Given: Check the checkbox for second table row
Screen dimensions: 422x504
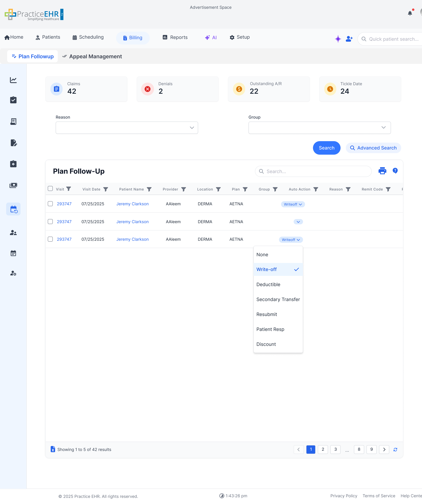Looking at the screenshot, I should 50,221.
